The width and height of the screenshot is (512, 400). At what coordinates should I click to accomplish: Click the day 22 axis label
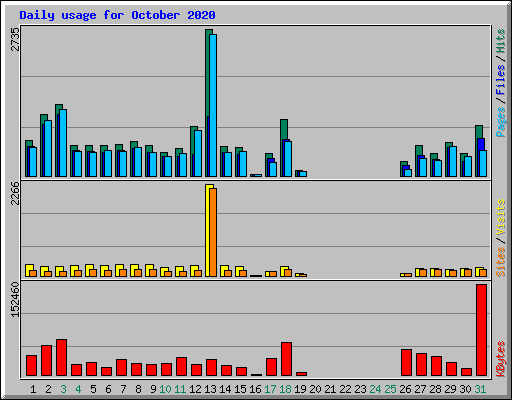coord(345,389)
